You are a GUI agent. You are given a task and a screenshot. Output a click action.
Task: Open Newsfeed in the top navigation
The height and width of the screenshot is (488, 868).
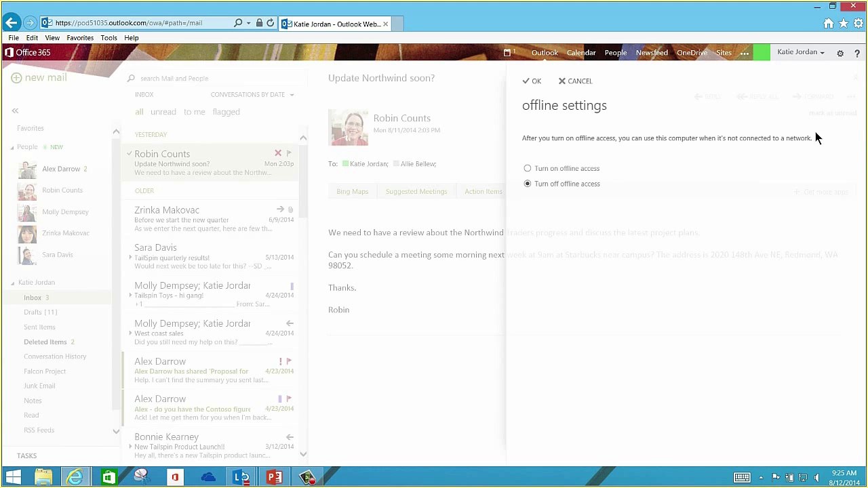[x=652, y=52]
